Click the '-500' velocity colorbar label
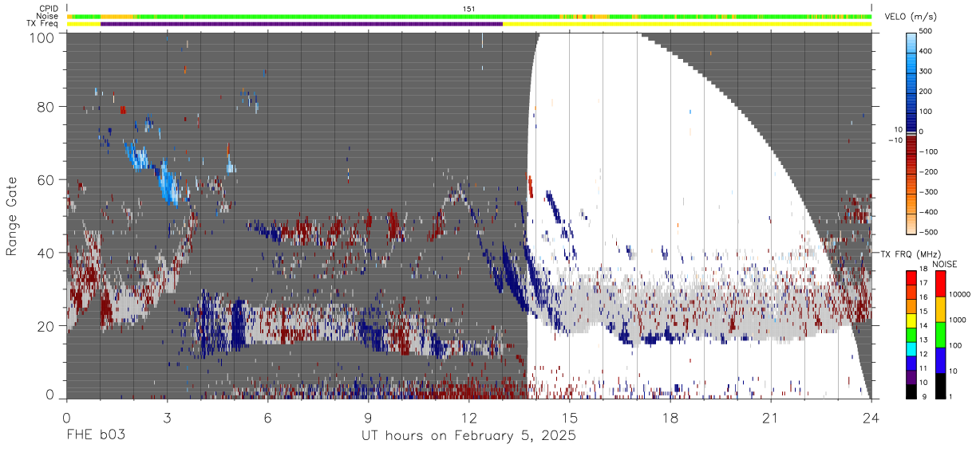 click(x=927, y=232)
